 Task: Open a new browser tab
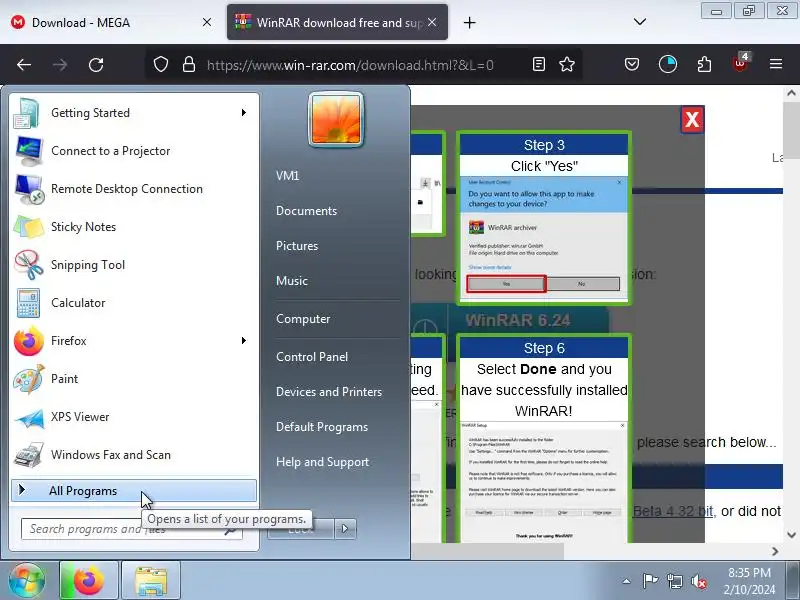(x=469, y=22)
